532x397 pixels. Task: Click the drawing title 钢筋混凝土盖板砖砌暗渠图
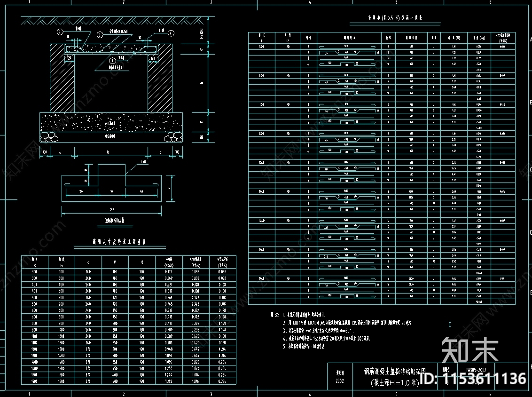click(395, 372)
